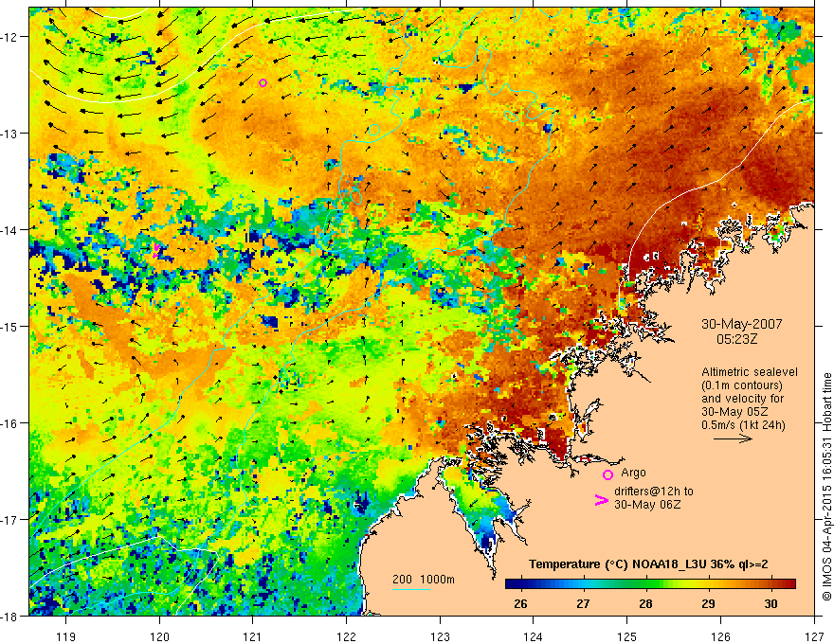Click the magenta Argo circle in the legend
The height and width of the screenshot is (644, 834).
607,474
